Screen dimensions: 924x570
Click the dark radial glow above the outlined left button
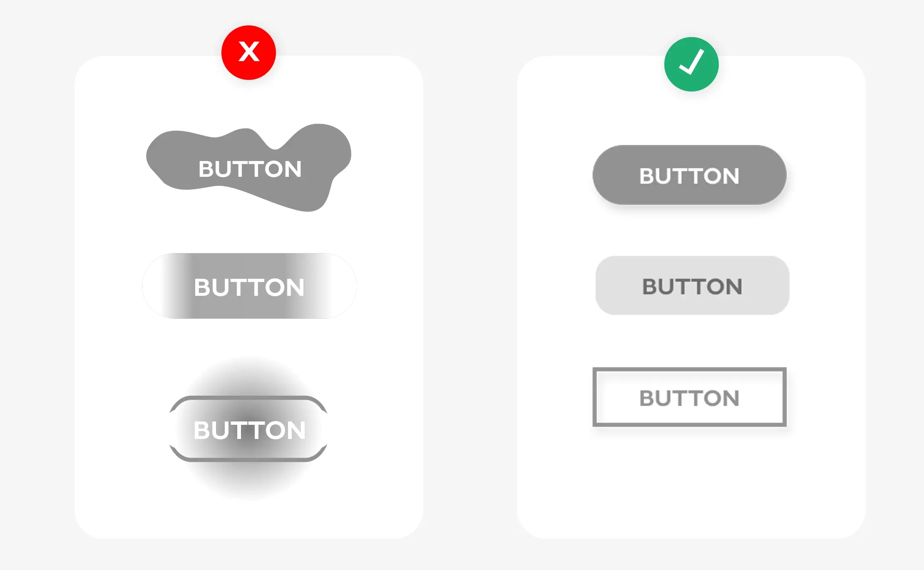pyautogui.click(x=248, y=377)
